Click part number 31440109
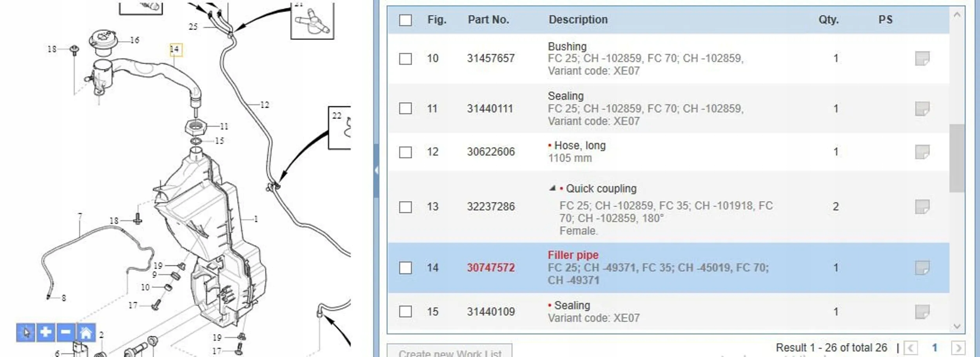 [491, 312]
